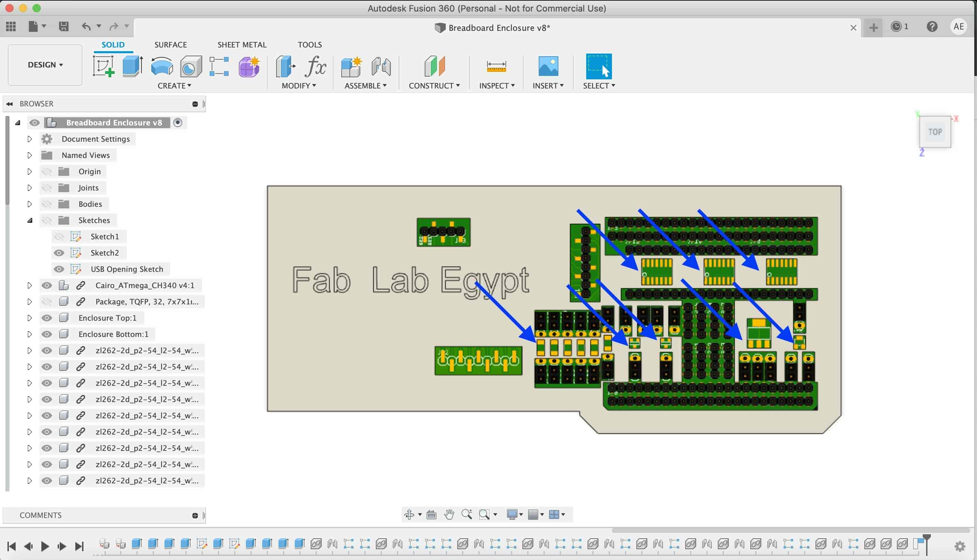This screenshot has height=560, width=977.
Task: Click the TOP face of ViewCube
Action: [935, 132]
